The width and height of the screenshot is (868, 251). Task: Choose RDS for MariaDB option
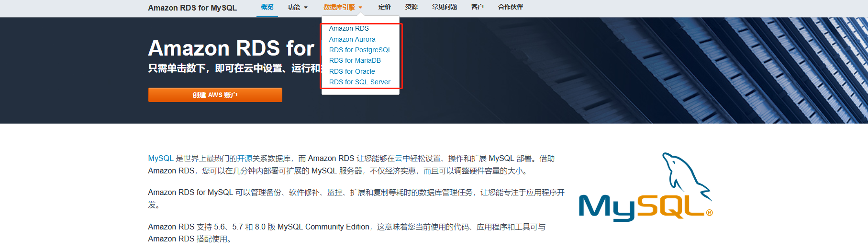click(x=355, y=60)
